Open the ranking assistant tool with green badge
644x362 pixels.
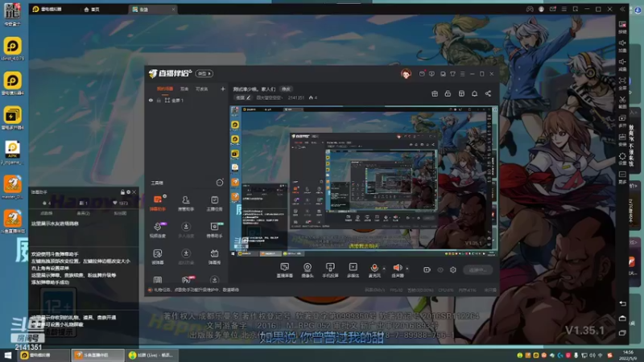[x=214, y=230]
